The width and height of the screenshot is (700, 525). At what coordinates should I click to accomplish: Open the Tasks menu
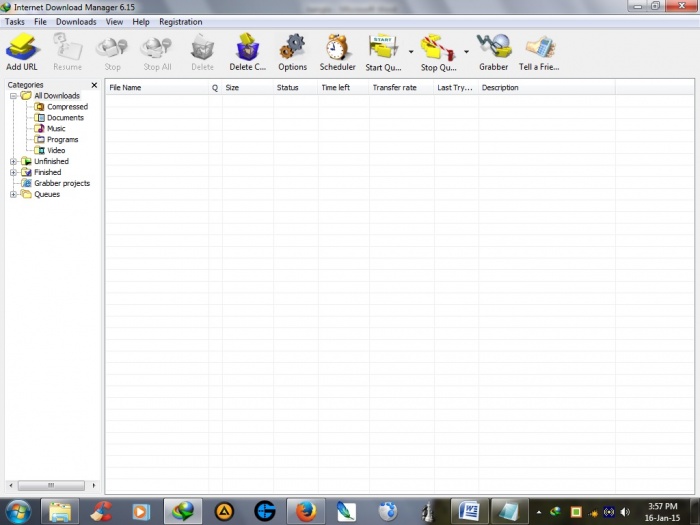[x=15, y=21]
